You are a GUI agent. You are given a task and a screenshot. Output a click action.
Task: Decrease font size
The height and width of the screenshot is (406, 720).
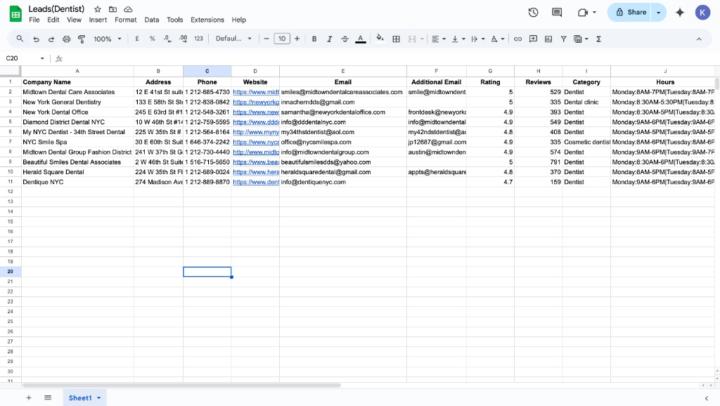[266, 39]
